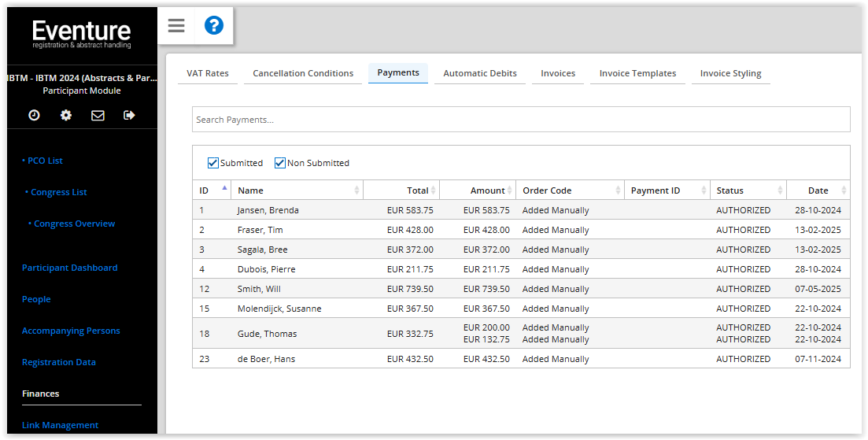Select Finances in the sidebar

point(40,394)
